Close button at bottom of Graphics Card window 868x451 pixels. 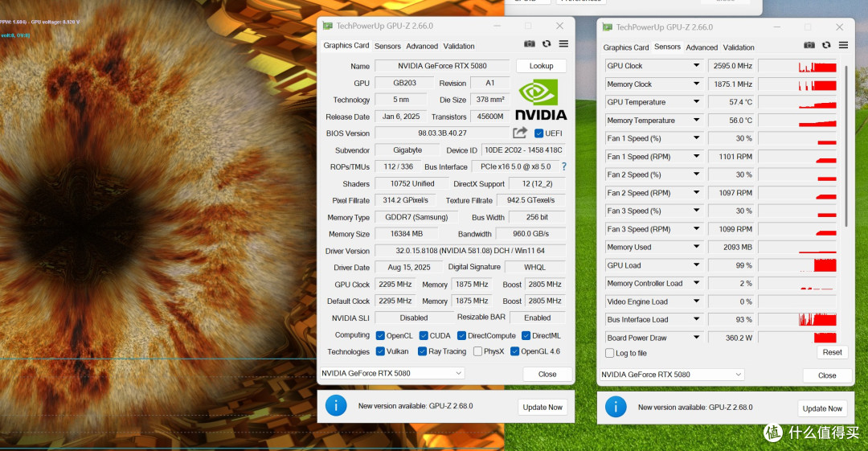547,374
